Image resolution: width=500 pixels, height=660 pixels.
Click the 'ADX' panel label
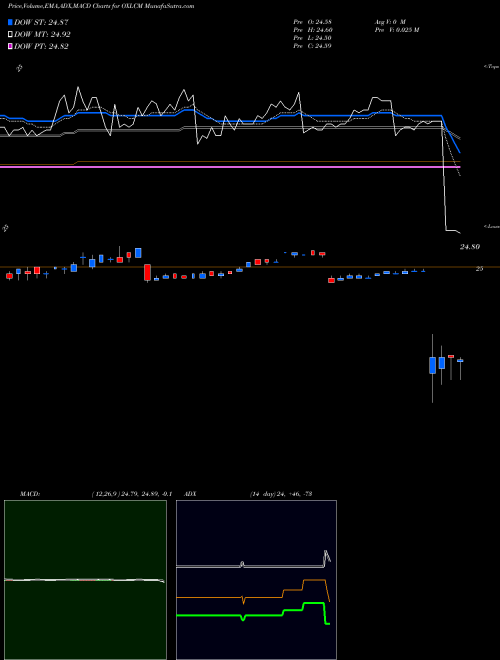191,494
